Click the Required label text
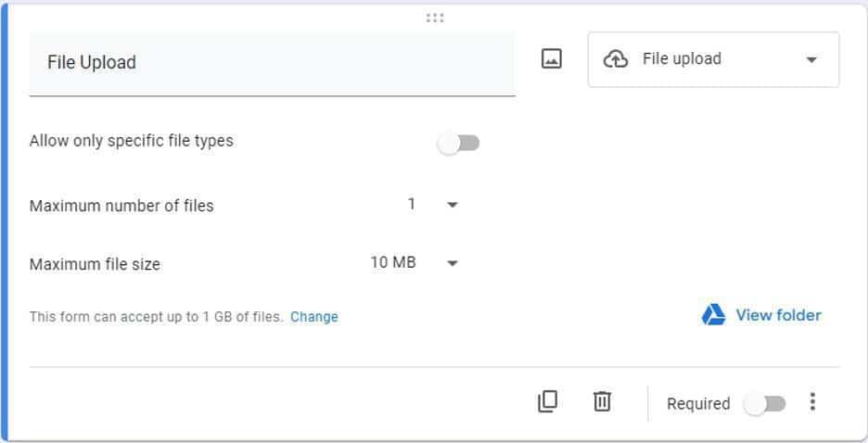This screenshot has height=443, width=868. 698,404
